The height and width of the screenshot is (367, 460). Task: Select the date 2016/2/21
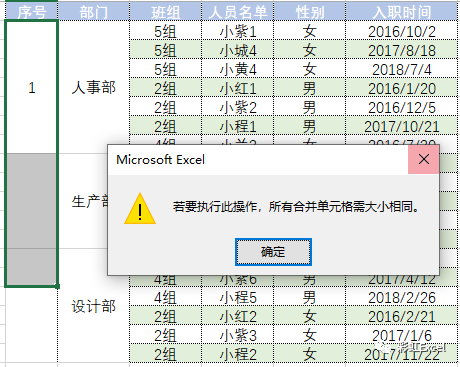402,316
